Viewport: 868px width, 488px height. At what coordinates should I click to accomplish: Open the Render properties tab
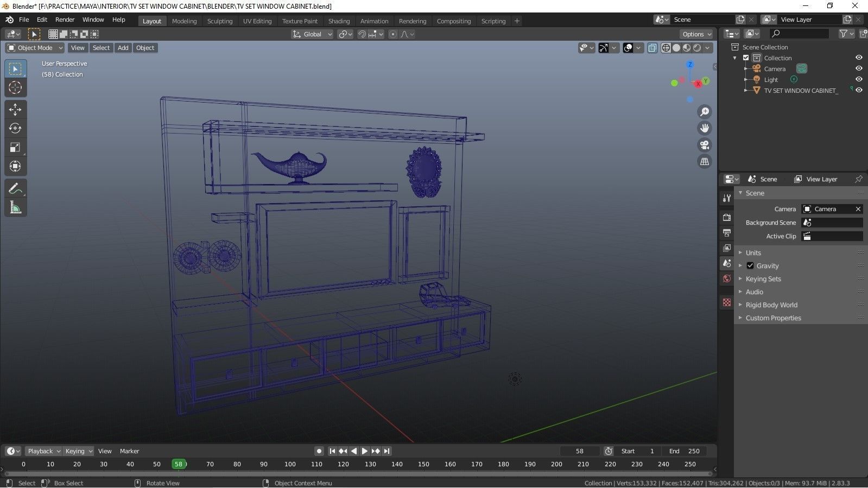pyautogui.click(x=727, y=218)
